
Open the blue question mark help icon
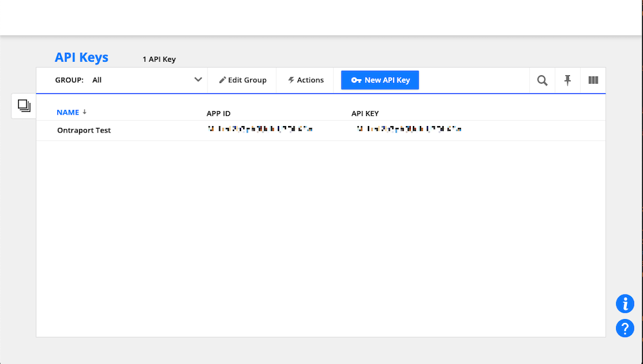click(625, 328)
